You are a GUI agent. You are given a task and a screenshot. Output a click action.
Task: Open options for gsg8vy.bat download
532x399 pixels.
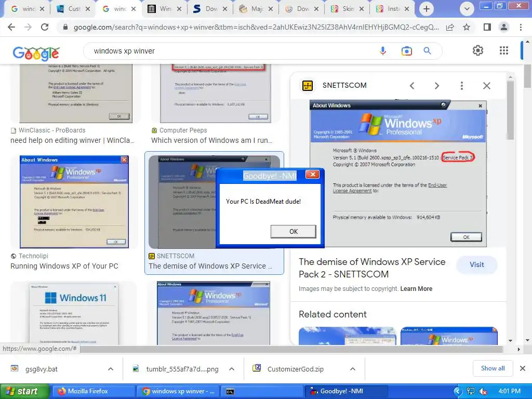111,369
